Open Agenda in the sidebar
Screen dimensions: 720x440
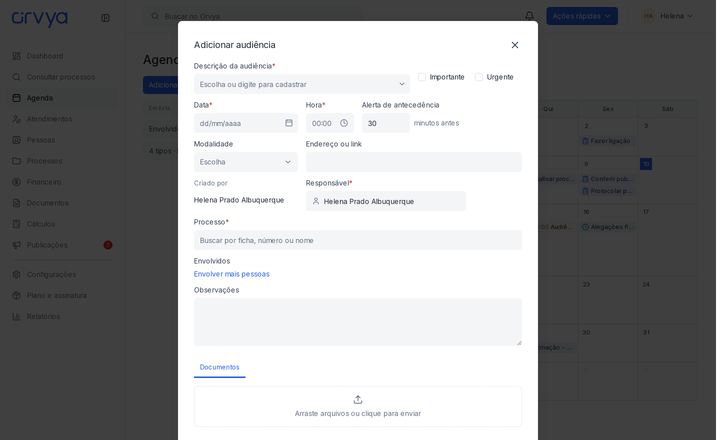coord(62,98)
